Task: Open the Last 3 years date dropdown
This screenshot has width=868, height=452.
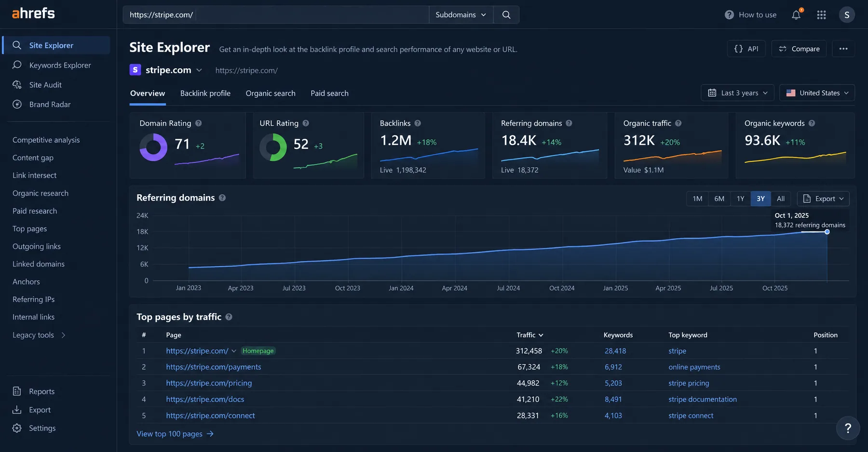Action: click(737, 93)
